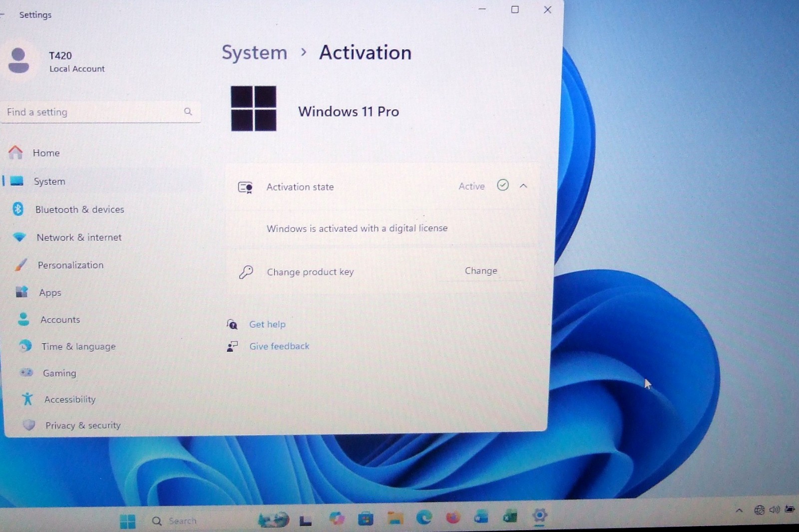
Task: Click the person figure icon for Accessibility
Action: click(27, 399)
